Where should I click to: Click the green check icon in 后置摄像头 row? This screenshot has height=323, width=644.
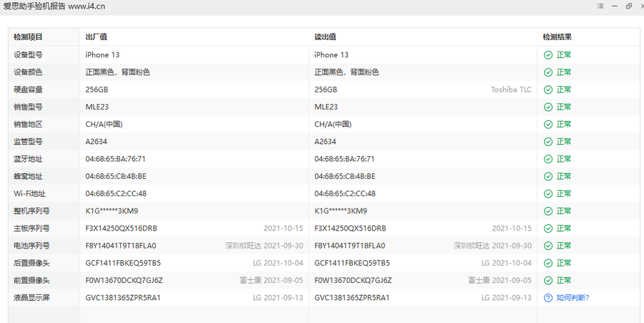click(x=548, y=263)
